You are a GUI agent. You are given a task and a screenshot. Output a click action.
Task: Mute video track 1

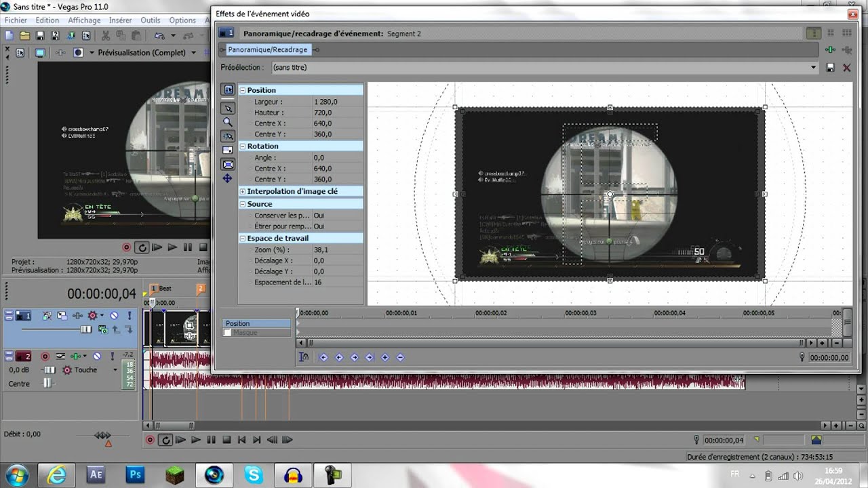[x=114, y=316]
